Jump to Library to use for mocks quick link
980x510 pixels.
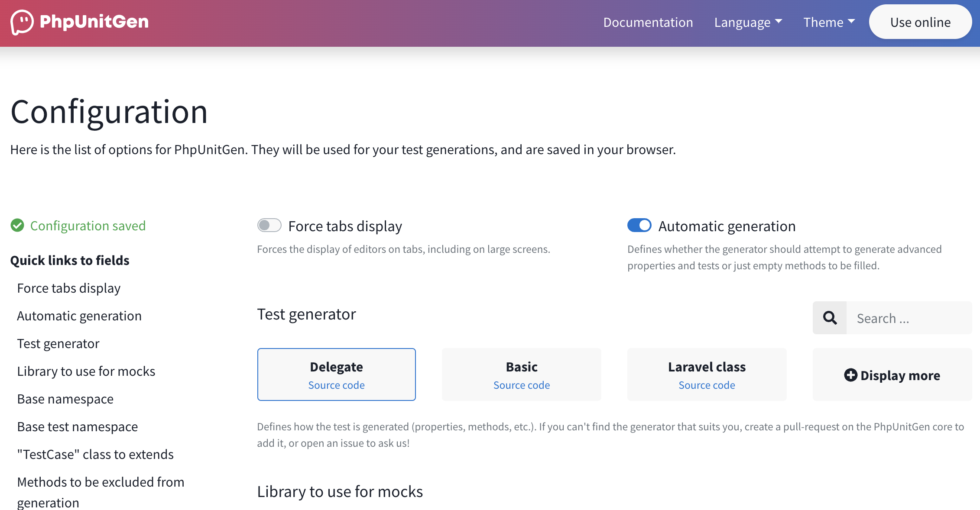tap(86, 371)
